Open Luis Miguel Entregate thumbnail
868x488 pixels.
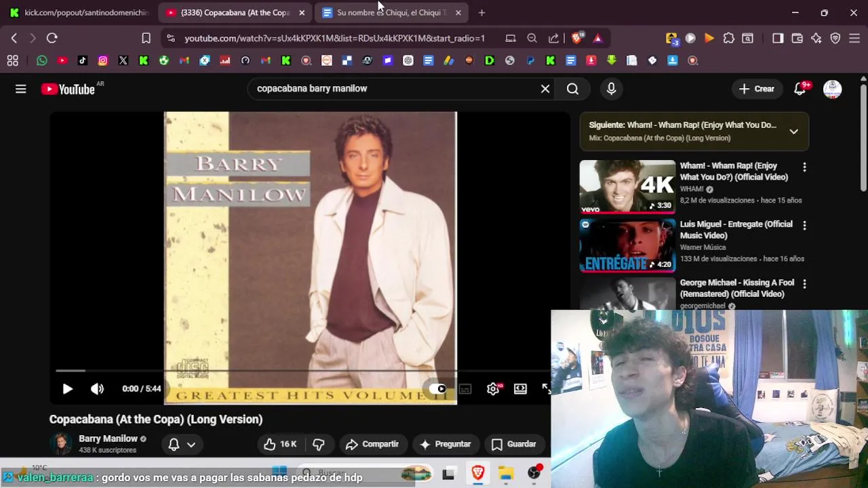tap(627, 245)
